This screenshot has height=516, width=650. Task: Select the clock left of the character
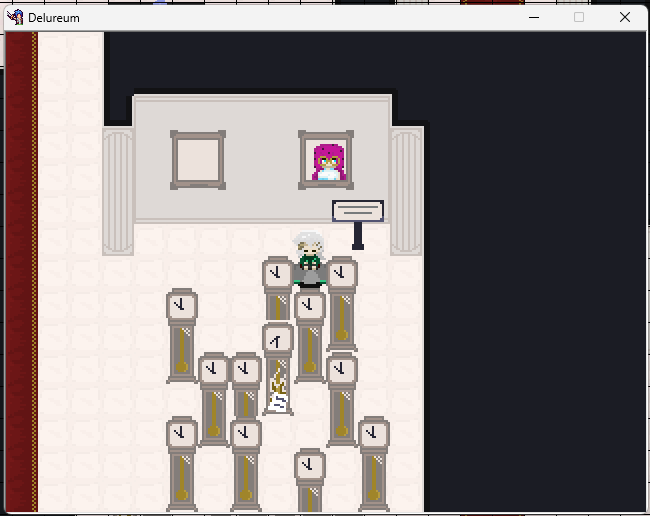pos(277,289)
